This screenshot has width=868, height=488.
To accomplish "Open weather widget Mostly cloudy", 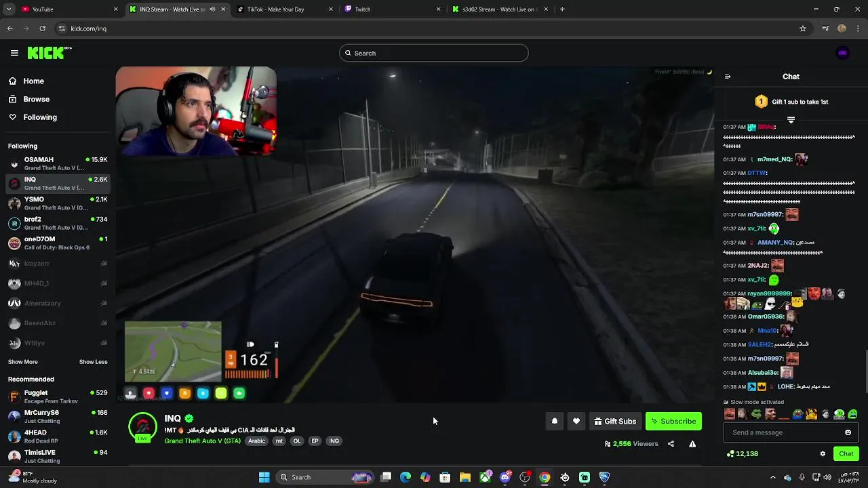I will tap(34, 477).
